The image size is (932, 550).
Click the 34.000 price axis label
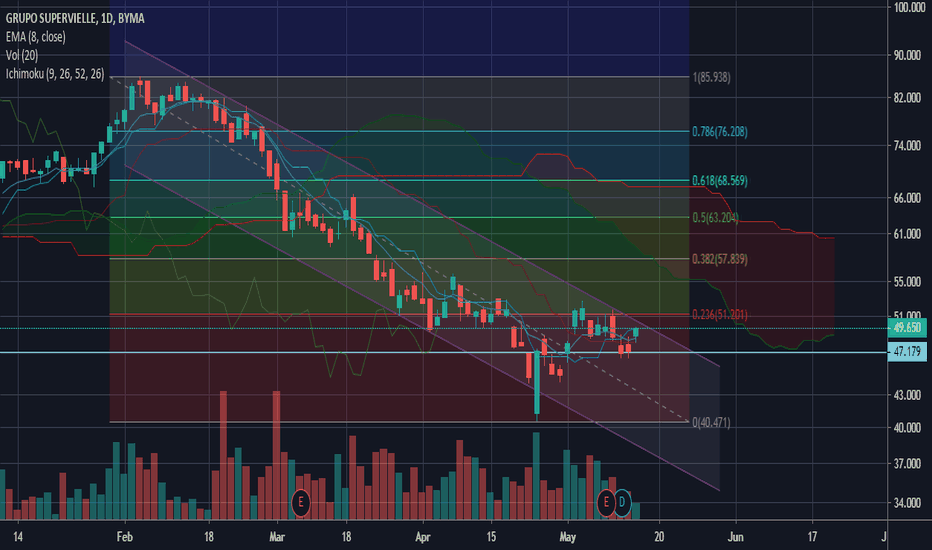click(x=907, y=502)
